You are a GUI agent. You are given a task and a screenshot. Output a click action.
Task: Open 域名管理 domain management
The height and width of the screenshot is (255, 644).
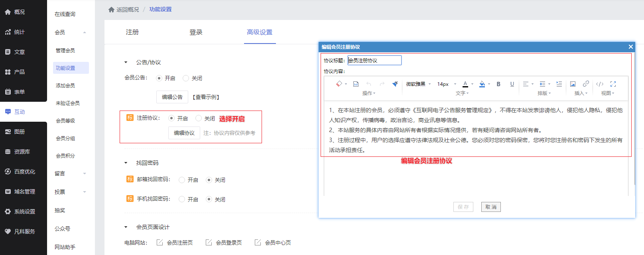[x=23, y=192]
